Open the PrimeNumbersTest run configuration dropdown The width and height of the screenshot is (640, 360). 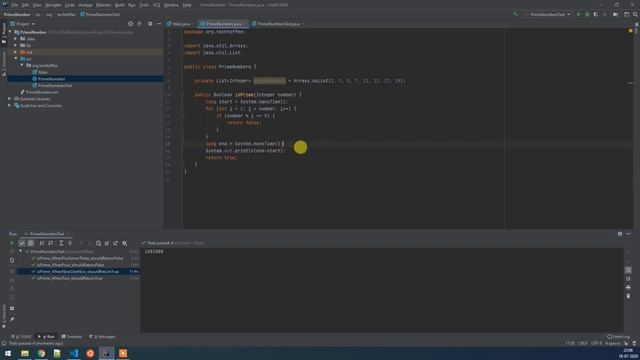[547, 14]
